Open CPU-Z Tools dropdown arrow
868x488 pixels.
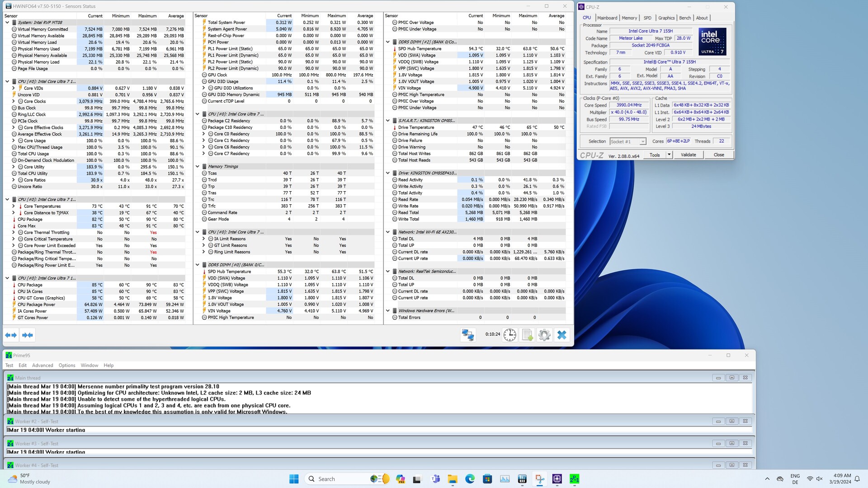[x=669, y=155]
